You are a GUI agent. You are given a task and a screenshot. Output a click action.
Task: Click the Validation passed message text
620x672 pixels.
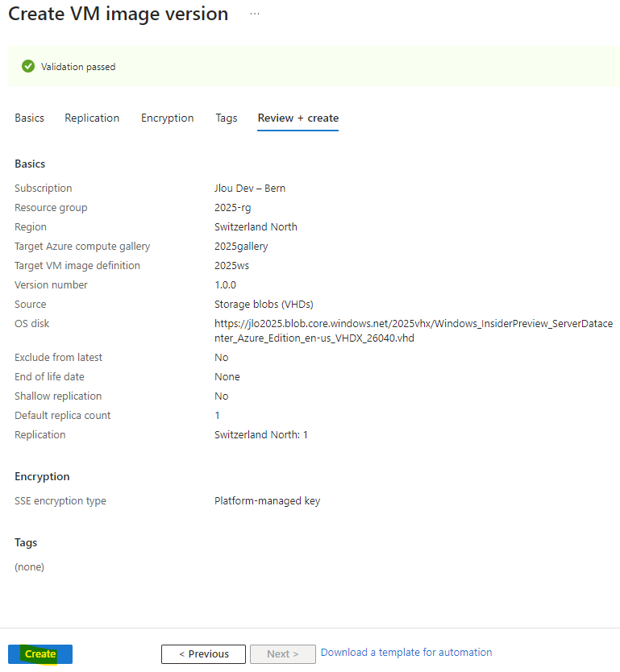(x=78, y=67)
